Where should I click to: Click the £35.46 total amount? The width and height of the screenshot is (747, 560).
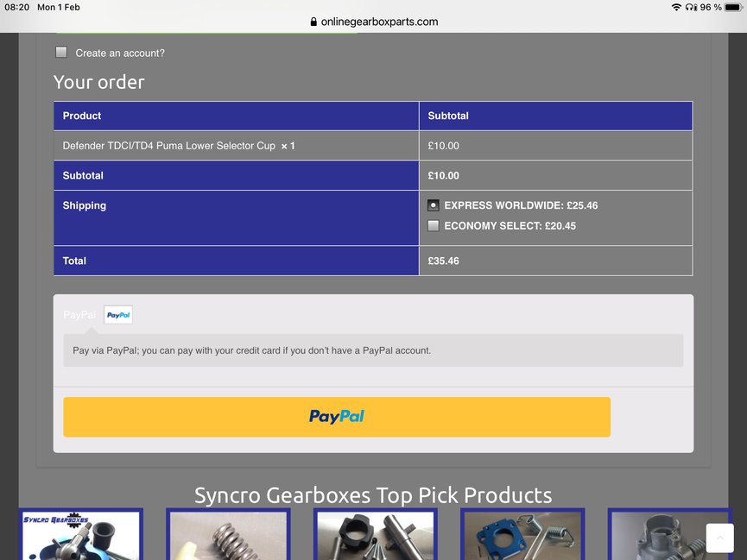click(444, 261)
